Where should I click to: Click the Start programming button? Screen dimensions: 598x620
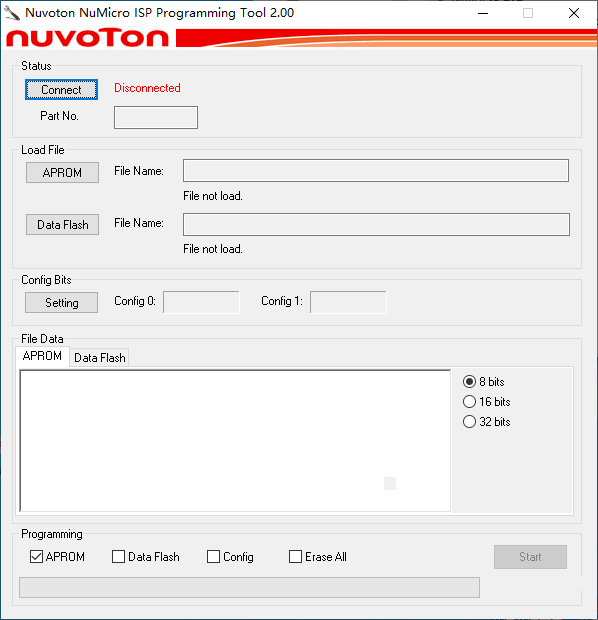[x=530, y=557]
